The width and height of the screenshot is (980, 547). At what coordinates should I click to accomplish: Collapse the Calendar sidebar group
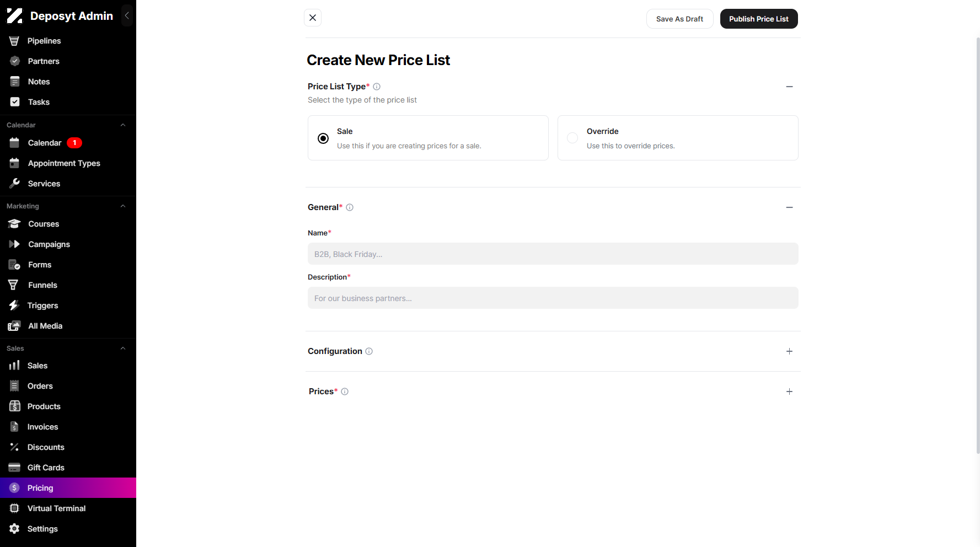point(123,125)
